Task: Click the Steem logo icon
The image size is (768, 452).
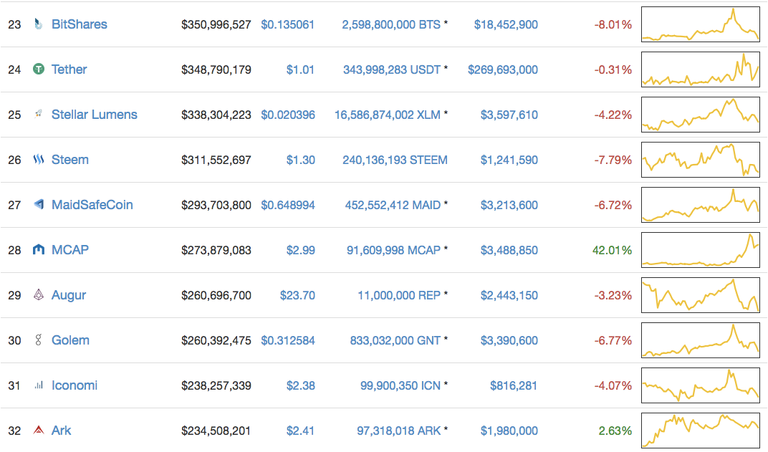Action: pos(38,160)
